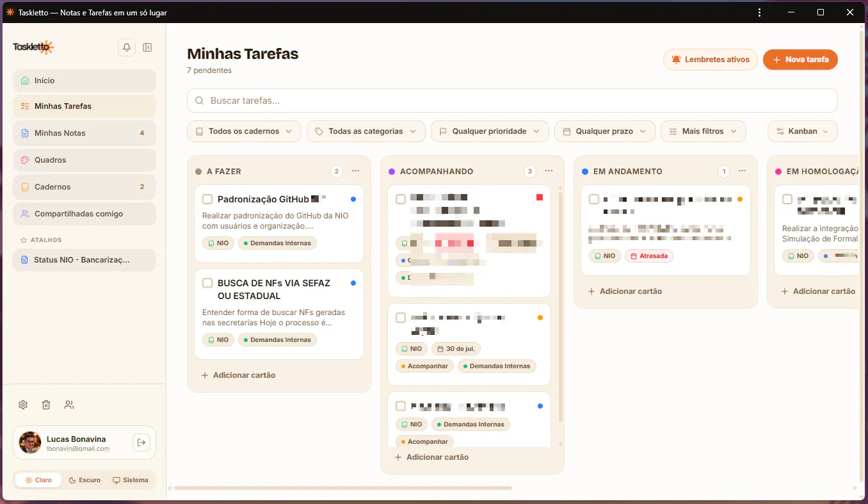Open Minhas Notas in sidebar

click(84, 133)
